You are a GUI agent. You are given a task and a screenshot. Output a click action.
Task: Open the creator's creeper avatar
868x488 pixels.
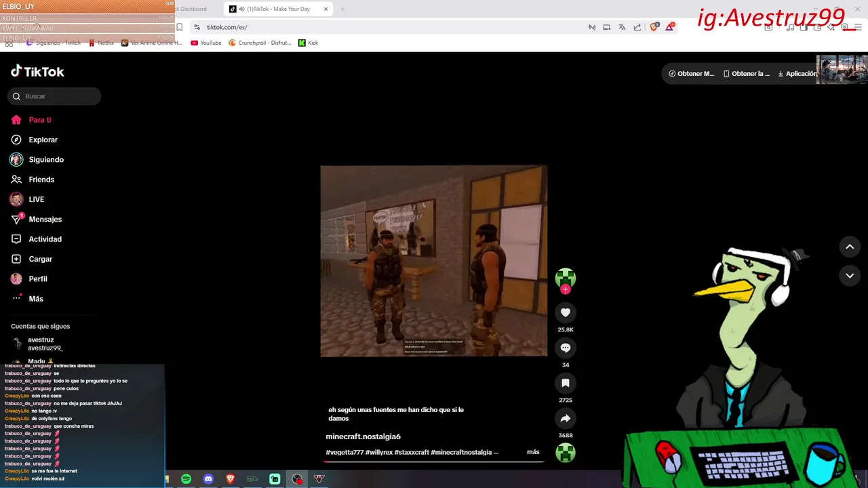[566, 277]
